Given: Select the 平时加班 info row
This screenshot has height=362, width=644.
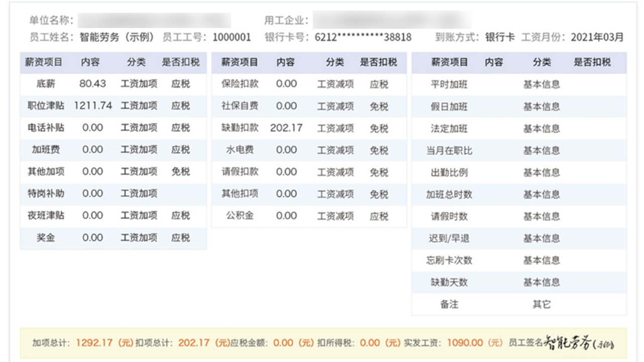Looking at the screenshot, I should point(449,84).
